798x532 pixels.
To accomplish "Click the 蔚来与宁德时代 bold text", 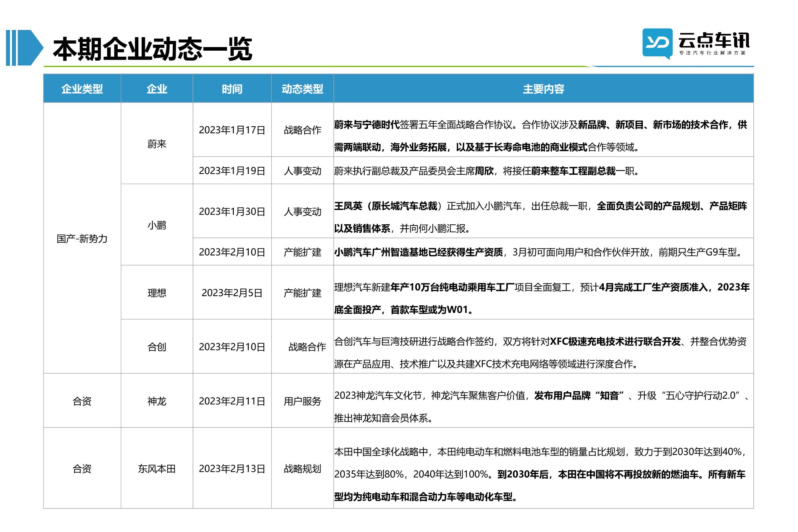I will [367, 125].
